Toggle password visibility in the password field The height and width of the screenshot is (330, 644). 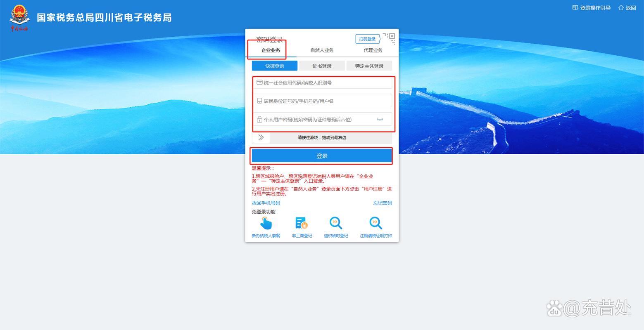tap(380, 119)
